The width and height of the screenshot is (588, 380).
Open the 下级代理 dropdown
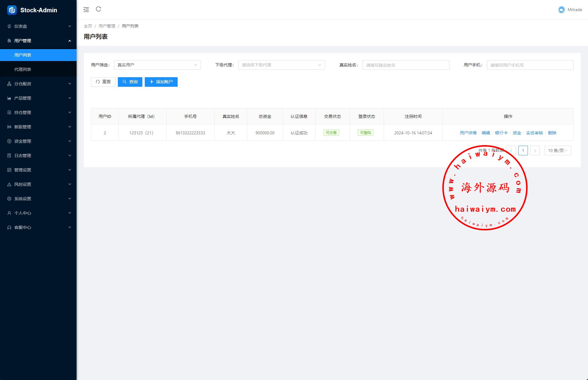pyautogui.click(x=281, y=65)
